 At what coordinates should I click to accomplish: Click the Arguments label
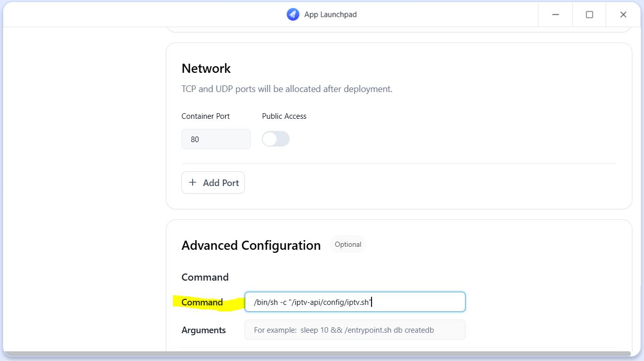[203, 330]
